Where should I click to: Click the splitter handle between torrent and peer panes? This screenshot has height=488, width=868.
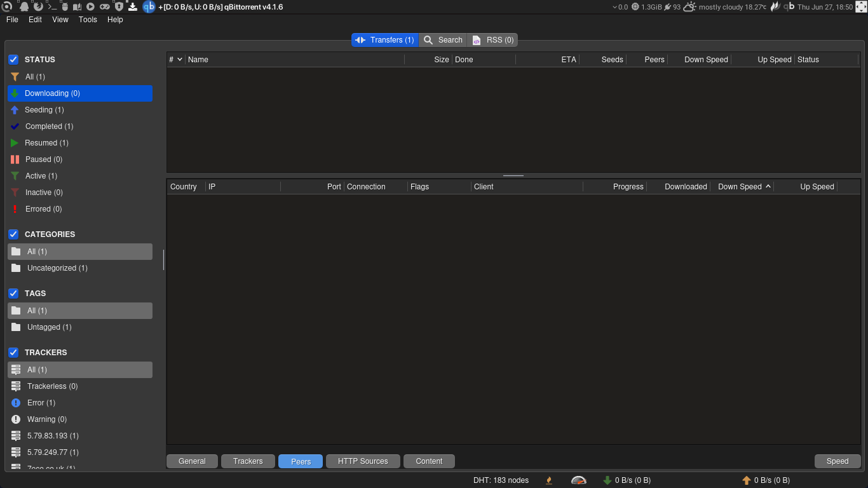[x=513, y=176]
